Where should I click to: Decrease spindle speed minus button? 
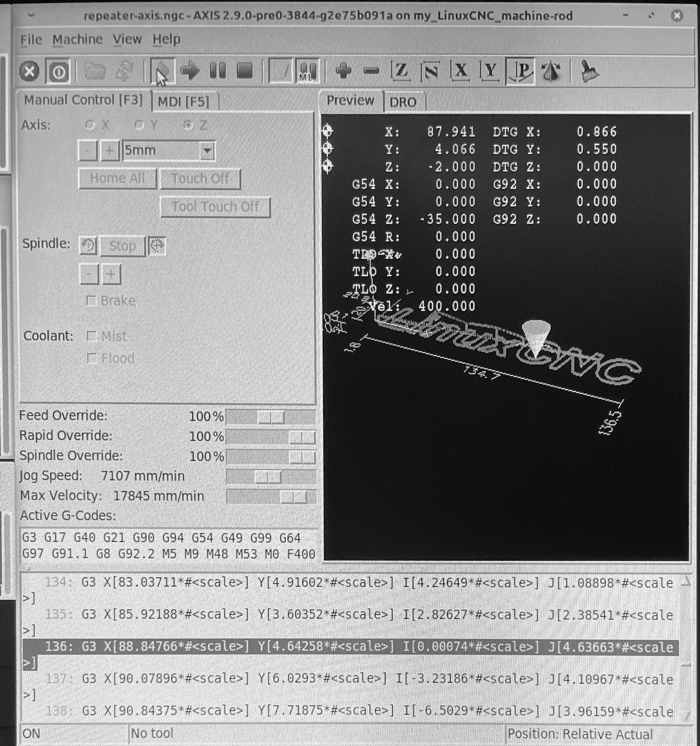tap(89, 274)
